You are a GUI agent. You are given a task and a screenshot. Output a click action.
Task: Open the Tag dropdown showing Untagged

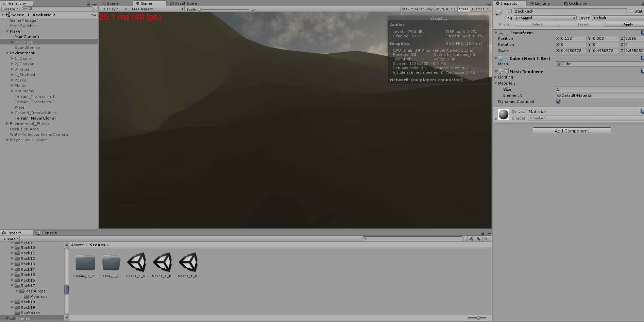(545, 18)
